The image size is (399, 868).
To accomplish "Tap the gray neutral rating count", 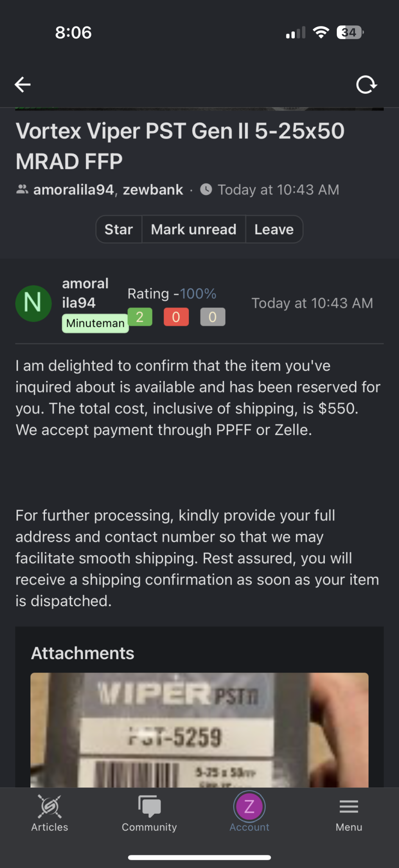I will point(213,317).
